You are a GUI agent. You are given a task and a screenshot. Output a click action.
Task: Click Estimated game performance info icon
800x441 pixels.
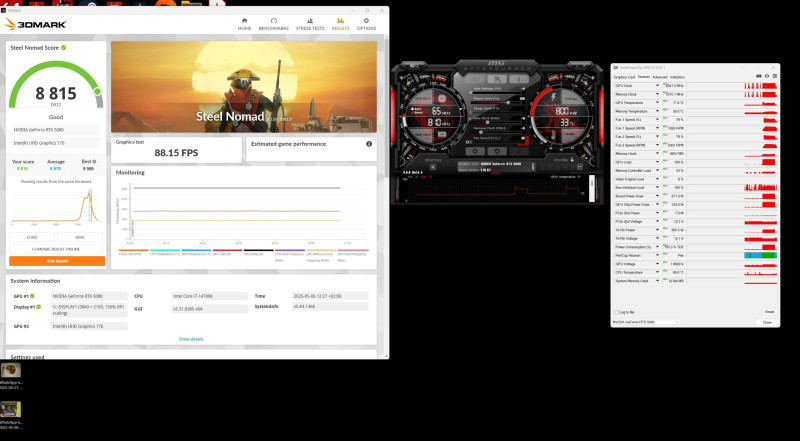click(369, 144)
